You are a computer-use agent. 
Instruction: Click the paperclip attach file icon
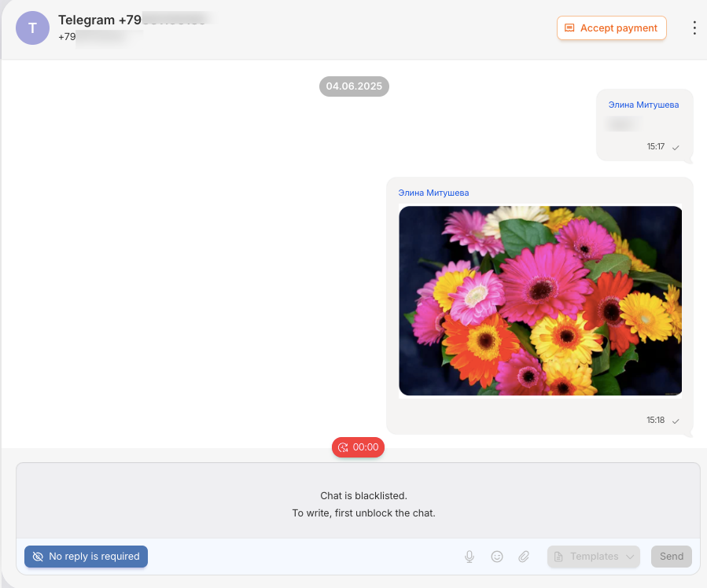(x=524, y=557)
